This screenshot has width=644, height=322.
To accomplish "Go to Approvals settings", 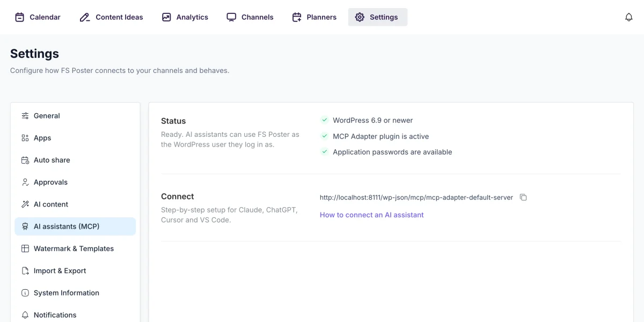I will [x=75, y=182].
